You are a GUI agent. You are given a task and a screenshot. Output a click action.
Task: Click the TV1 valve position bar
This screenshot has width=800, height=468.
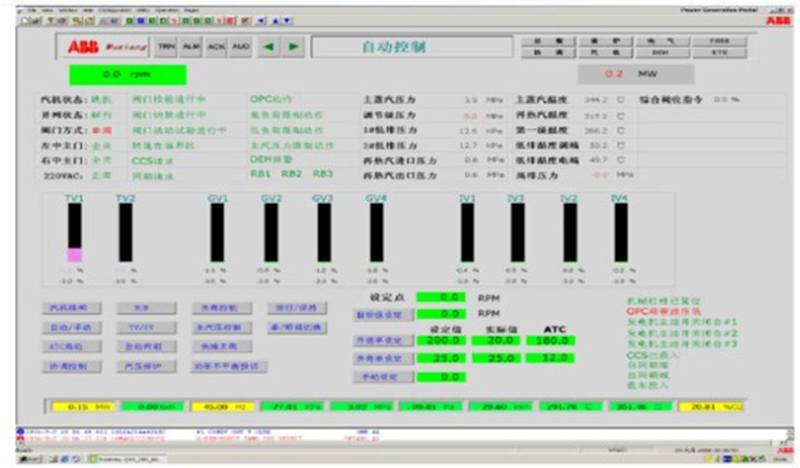point(74,232)
